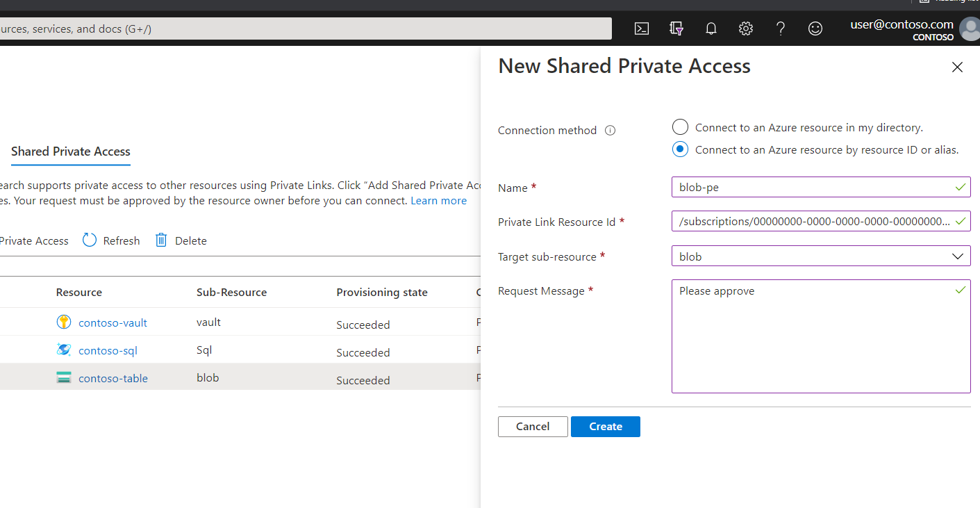This screenshot has width=980, height=508.
Task: Click into the Name field
Action: (813, 187)
